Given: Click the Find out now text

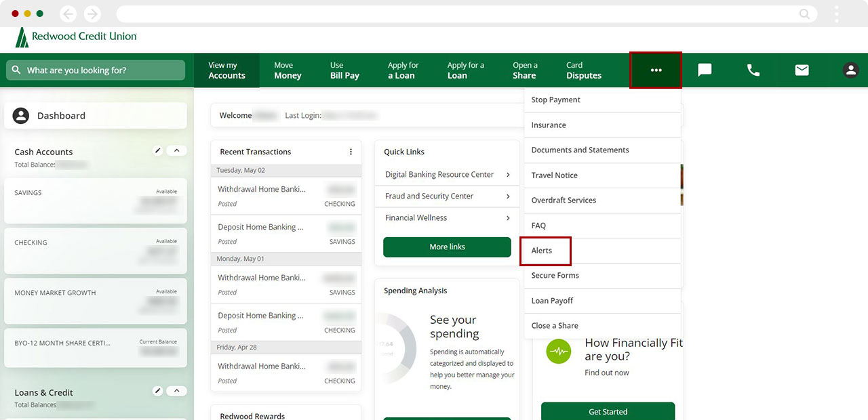Looking at the screenshot, I should coord(607,373).
